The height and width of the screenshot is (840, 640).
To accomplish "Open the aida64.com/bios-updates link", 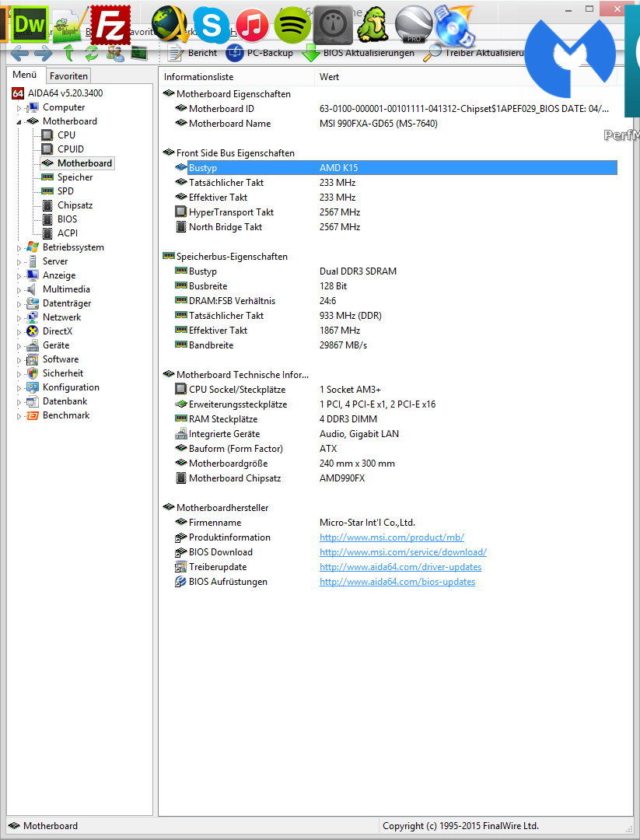I will pos(397,582).
